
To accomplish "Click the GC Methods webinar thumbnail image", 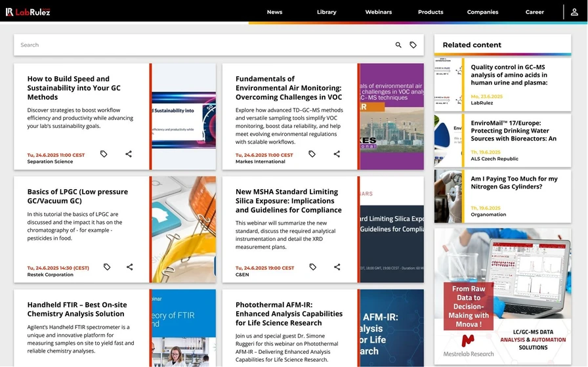I will point(184,116).
